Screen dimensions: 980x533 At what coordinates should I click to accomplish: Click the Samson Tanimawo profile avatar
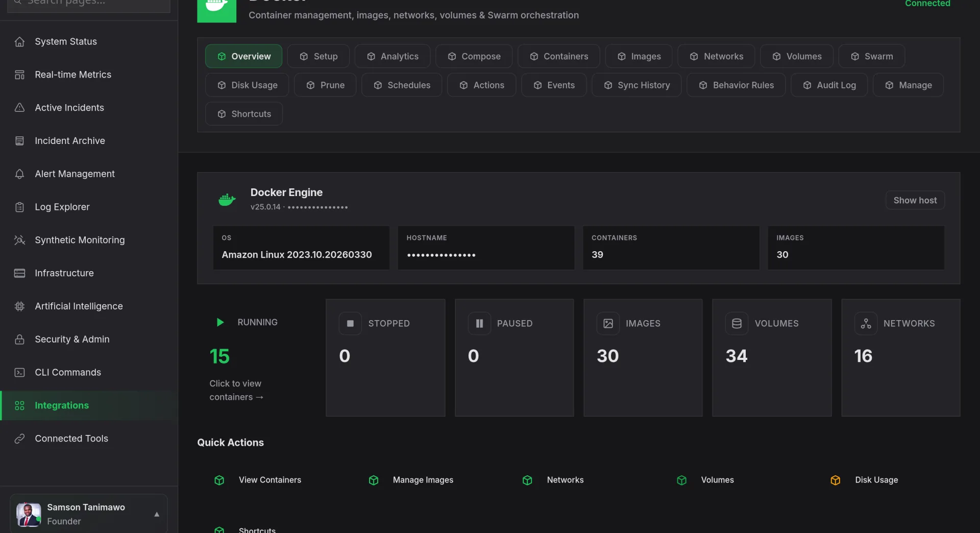click(x=29, y=514)
